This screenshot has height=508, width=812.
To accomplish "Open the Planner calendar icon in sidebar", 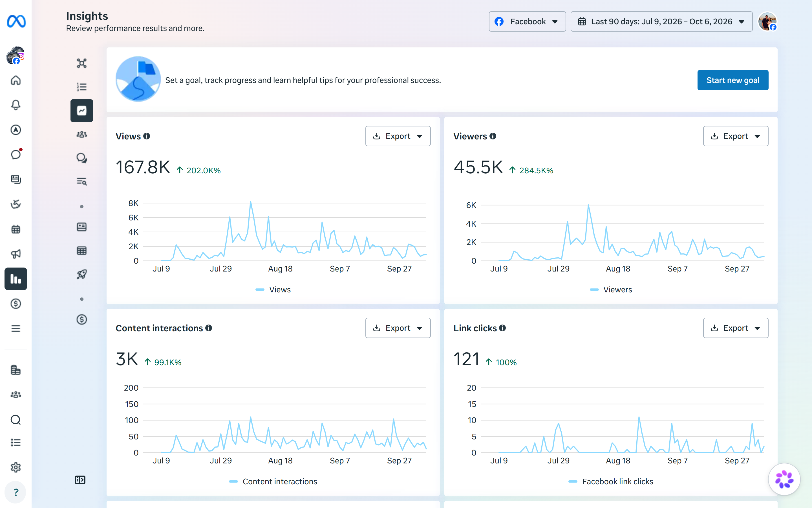I will pyautogui.click(x=16, y=229).
